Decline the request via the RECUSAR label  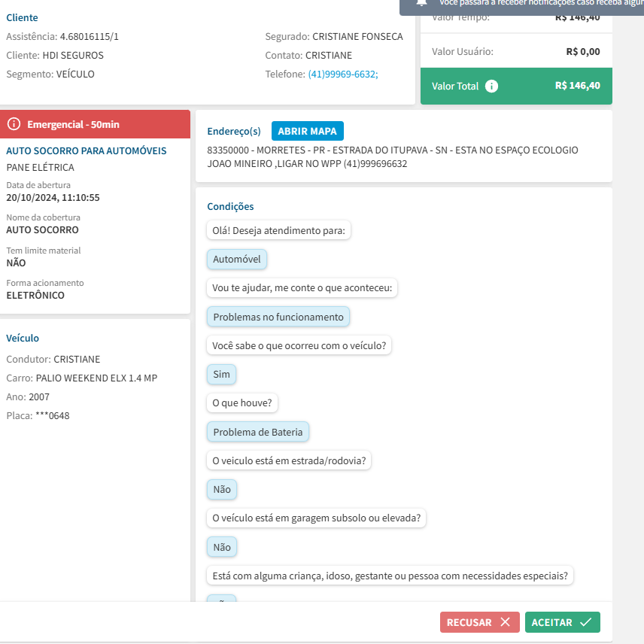(469, 622)
